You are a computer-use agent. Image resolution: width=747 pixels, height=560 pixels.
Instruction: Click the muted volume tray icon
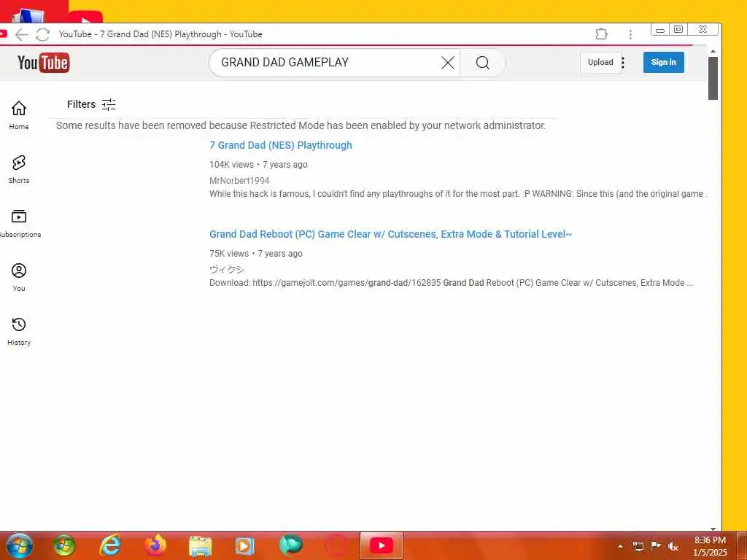[x=672, y=546]
